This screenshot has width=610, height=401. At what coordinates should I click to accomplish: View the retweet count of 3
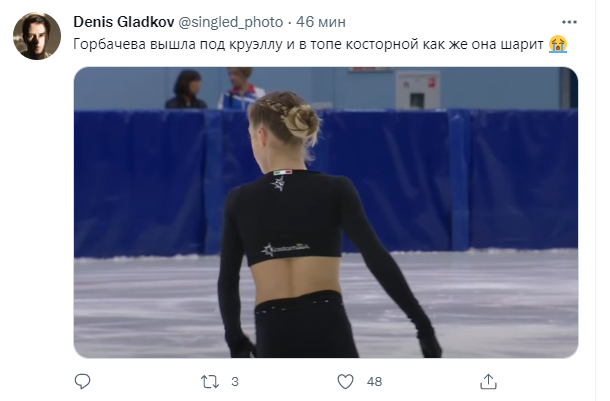235,382
